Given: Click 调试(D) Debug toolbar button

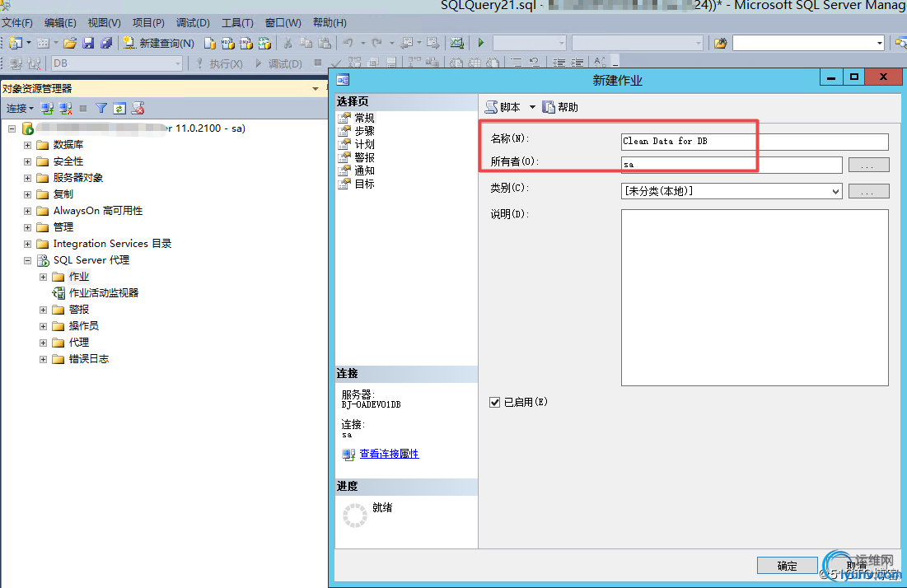Looking at the screenshot, I should 278,63.
